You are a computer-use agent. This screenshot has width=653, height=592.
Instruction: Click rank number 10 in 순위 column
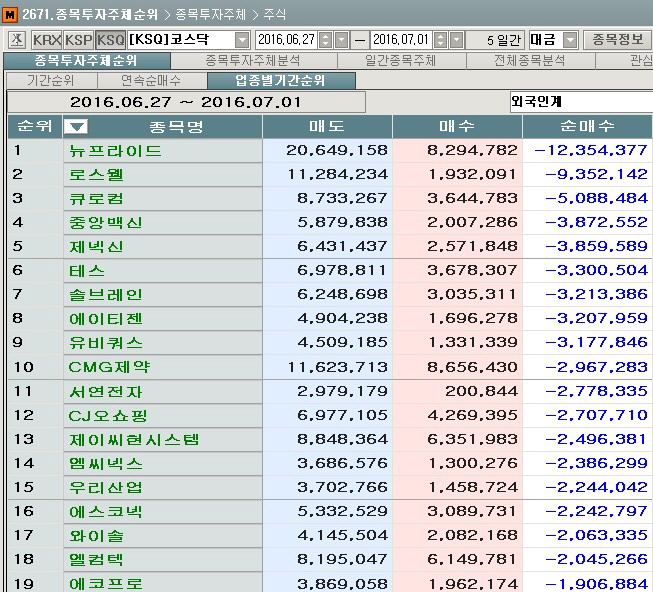pyautogui.click(x=23, y=367)
